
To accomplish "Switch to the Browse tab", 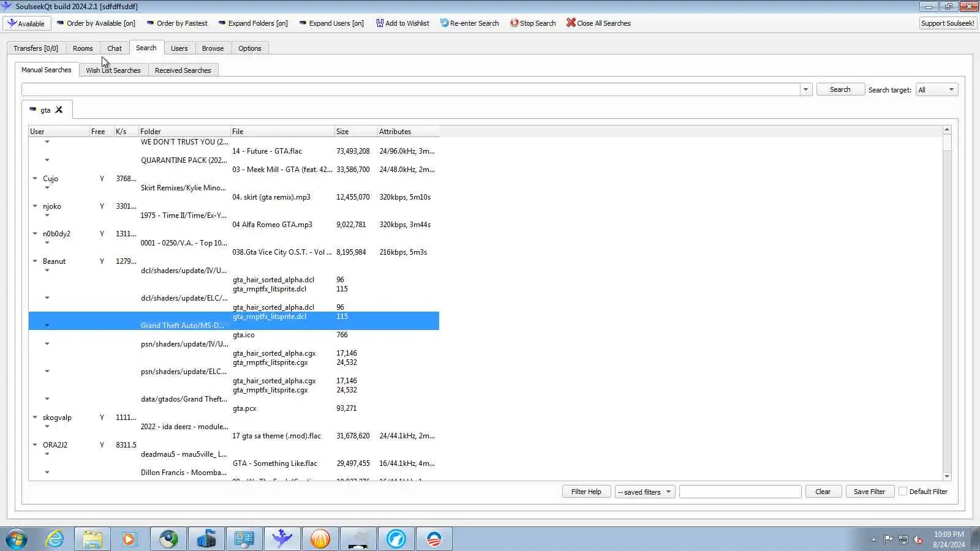I will pos(213,48).
